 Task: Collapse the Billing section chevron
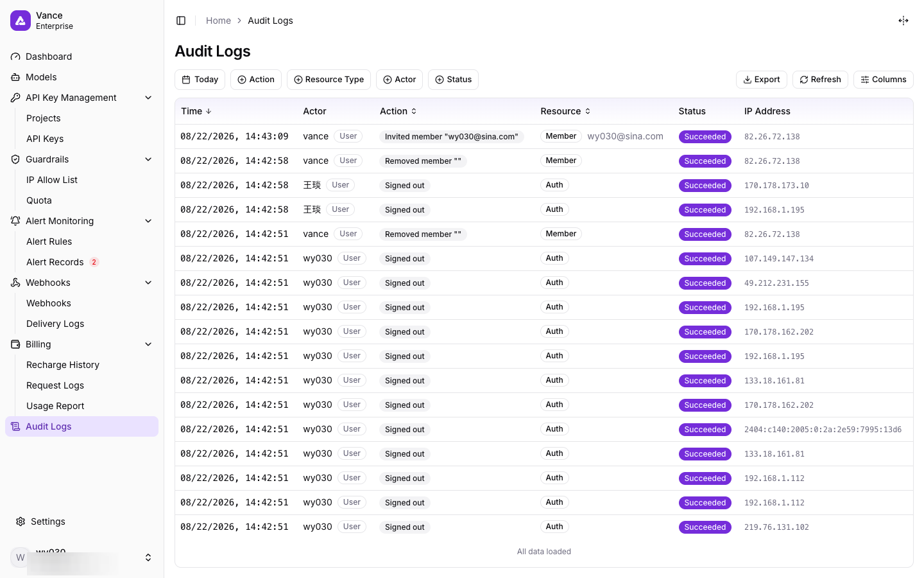(x=148, y=344)
